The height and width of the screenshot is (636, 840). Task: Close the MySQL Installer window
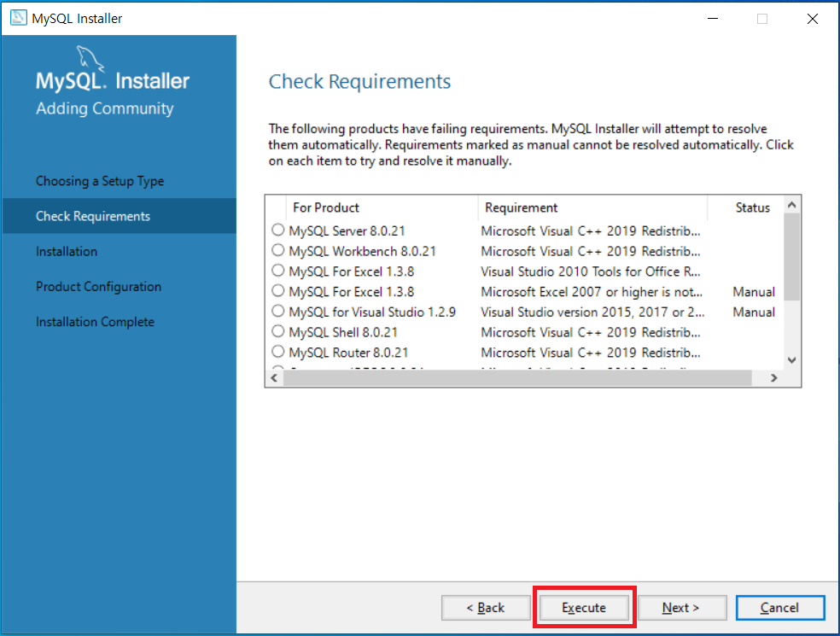[x=812, y=19]
